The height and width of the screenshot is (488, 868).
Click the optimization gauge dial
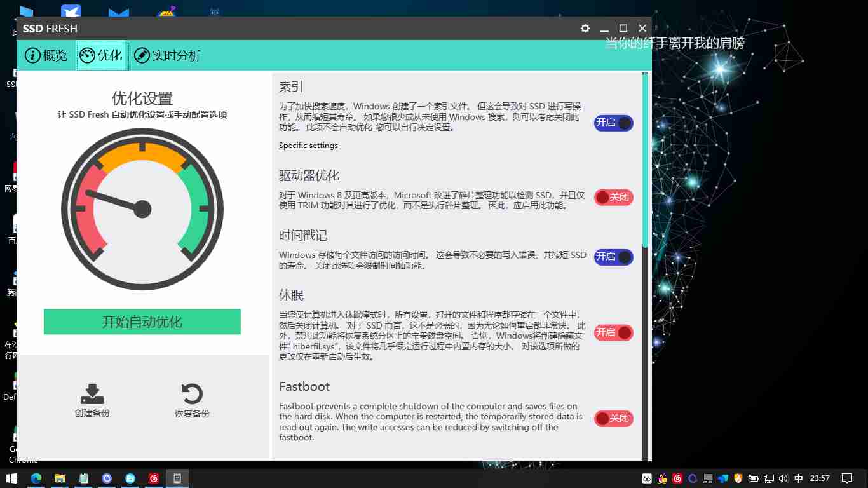click(142, 209)
